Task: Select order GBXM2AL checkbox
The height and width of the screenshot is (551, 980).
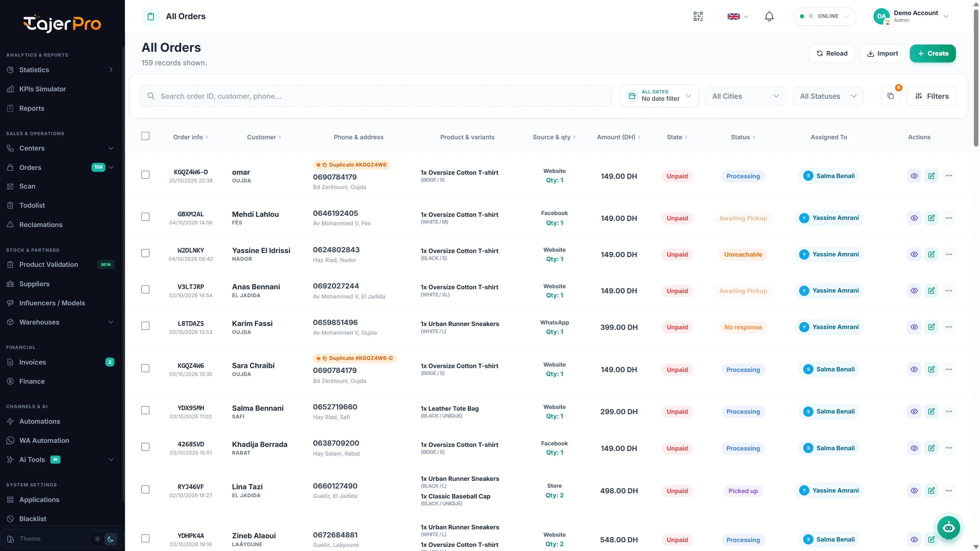Action: pos(145,217)
